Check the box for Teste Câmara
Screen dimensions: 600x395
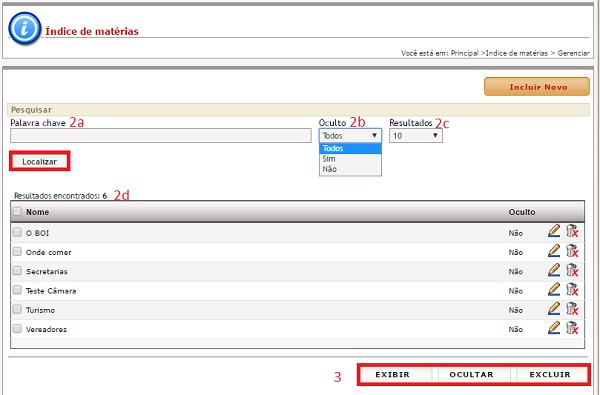click(17, 290)
